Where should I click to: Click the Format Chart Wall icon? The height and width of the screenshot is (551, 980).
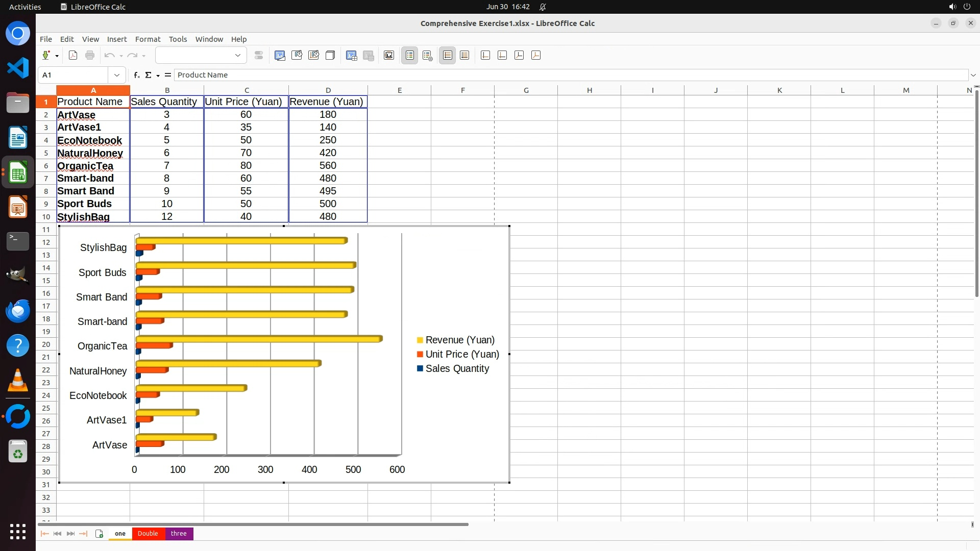[313, 56]
